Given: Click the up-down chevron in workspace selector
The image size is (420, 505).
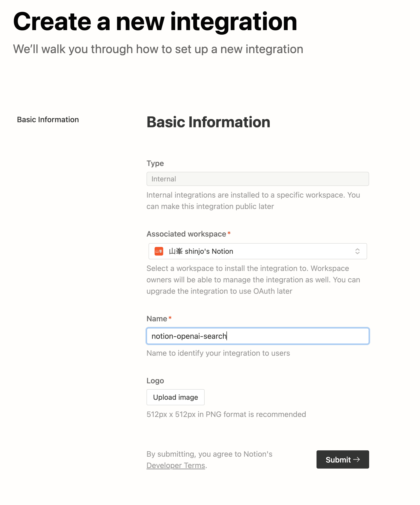Looking at the screenshot, I should tap(358, 251).
